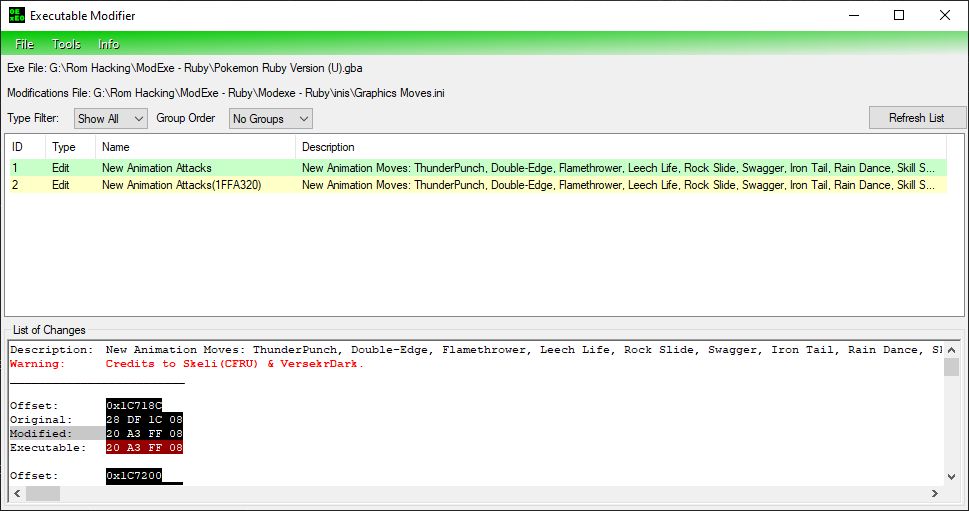Click the changes list scroll up arrow
This screenshot has width=969, height=511.
[950, 349]
